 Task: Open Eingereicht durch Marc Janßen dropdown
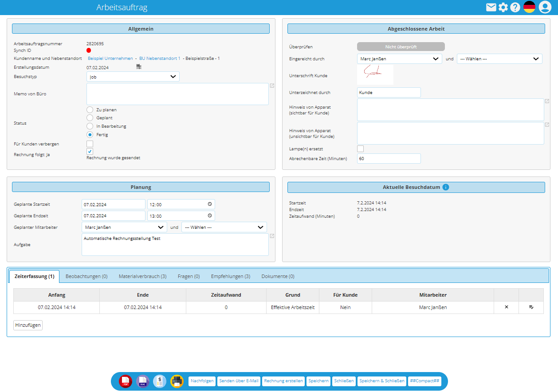tap(399, 59)
